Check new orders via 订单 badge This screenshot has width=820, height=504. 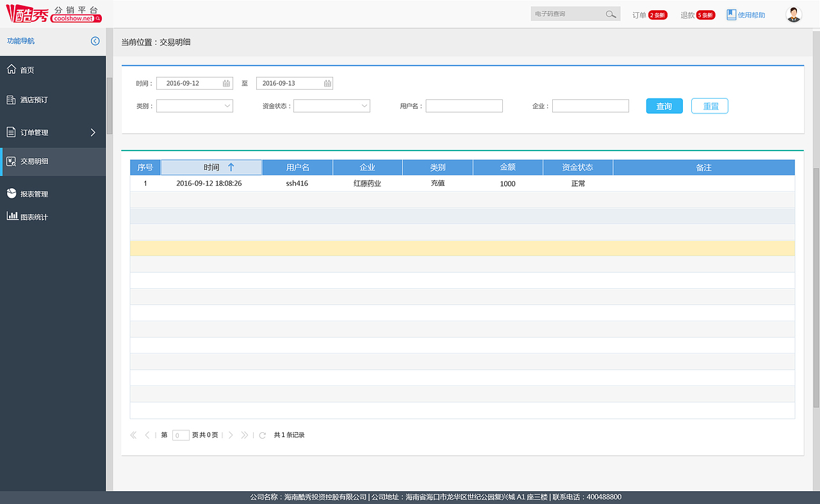pos(657,14)
